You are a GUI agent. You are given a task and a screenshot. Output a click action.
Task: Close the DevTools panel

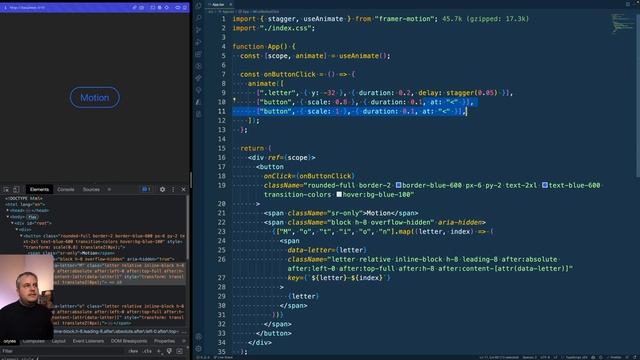[183, 189]
